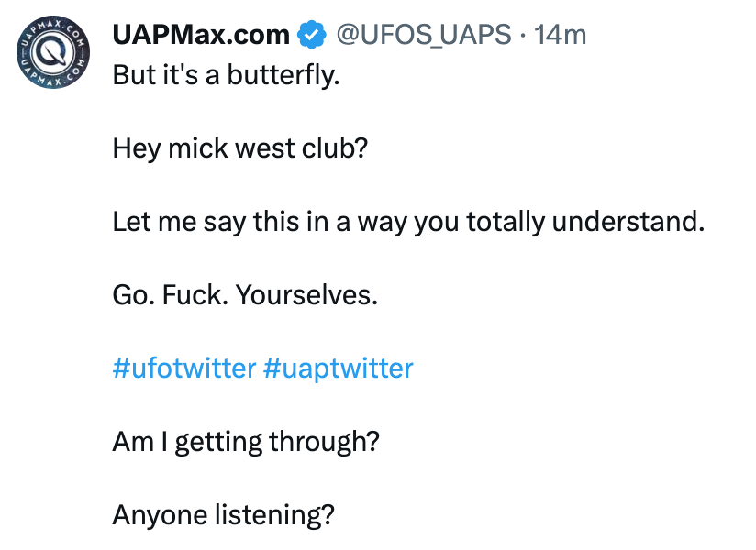Open the #ufotwitter hashtag

click(x=183, y=368)
